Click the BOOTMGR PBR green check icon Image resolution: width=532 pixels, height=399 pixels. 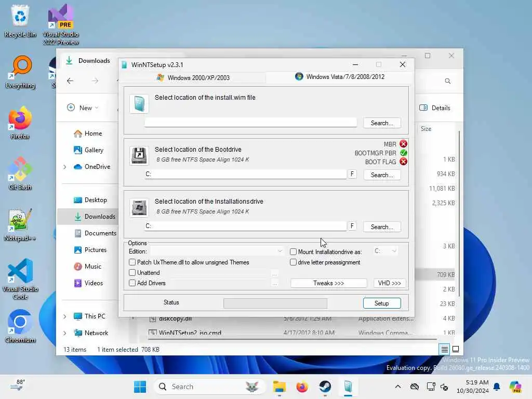coord(403,153)
